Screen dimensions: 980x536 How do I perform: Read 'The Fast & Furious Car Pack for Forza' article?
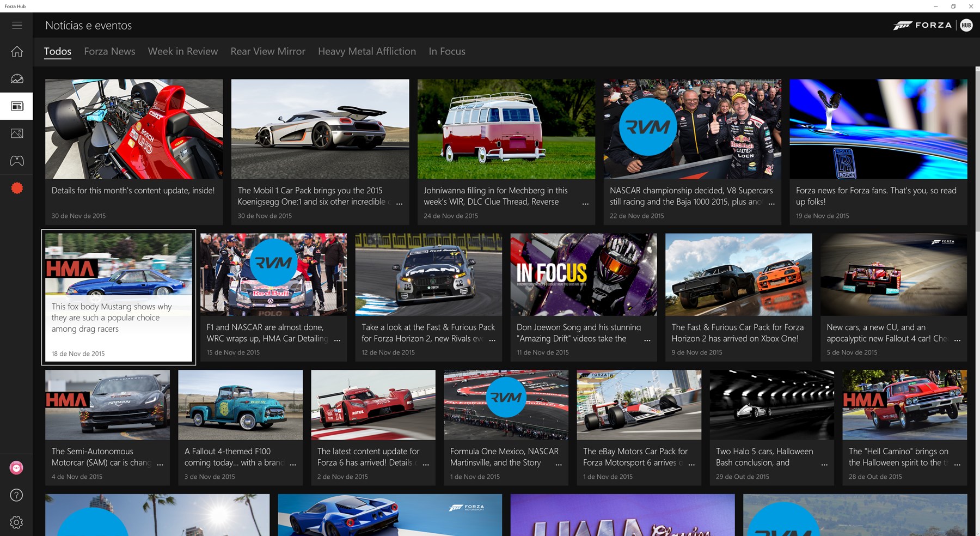tap(738, 333)
